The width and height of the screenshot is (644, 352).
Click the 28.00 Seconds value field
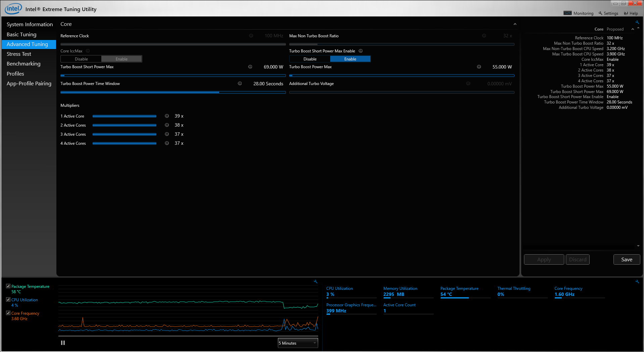pyautogui.click(x=268, y=84)
